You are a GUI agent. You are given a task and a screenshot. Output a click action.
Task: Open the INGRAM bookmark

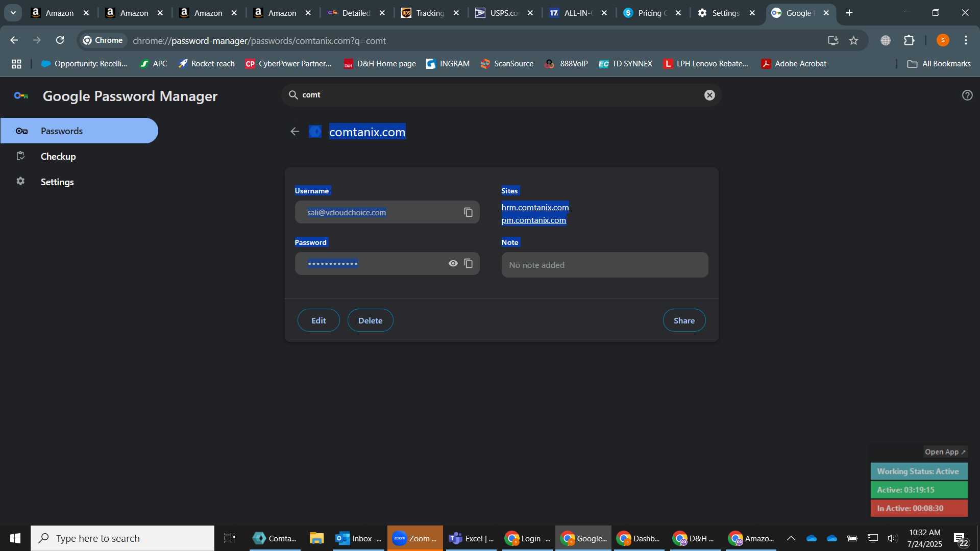point(448,64)
